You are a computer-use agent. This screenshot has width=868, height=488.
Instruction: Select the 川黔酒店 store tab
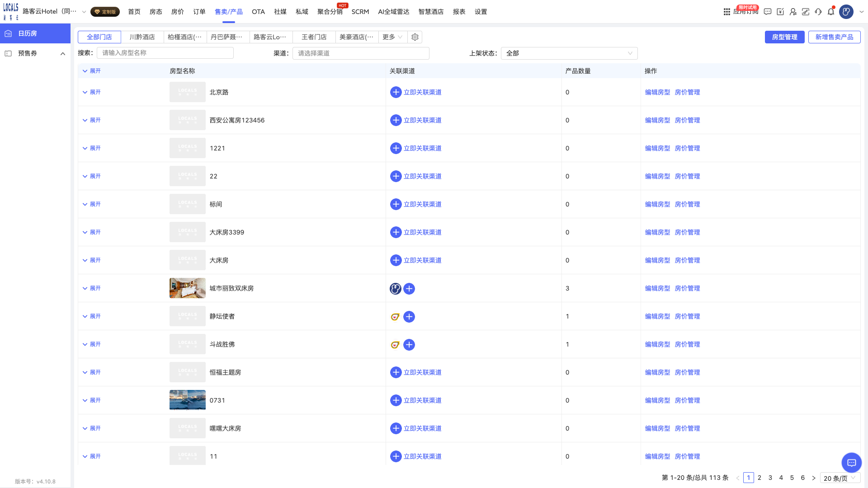coord(142,37)
